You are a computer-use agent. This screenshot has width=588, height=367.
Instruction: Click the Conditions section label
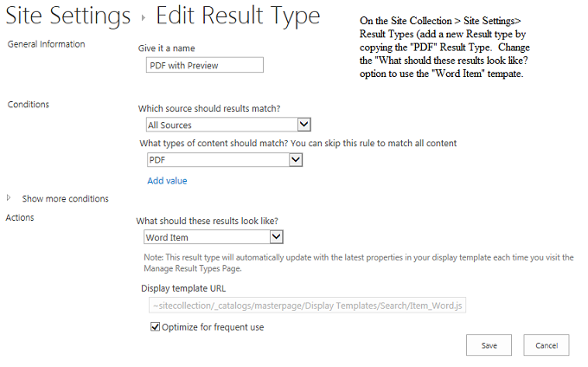click(x=29, y=105)
